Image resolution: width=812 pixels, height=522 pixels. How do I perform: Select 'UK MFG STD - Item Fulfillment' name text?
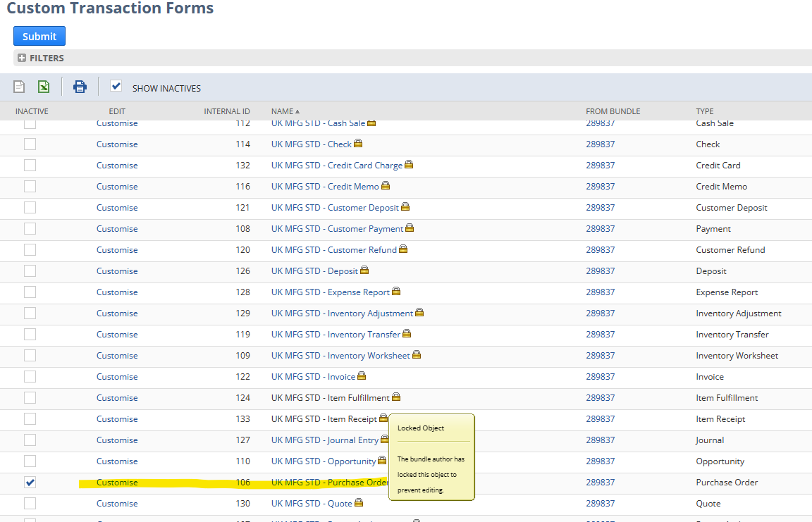pos(331,398)
